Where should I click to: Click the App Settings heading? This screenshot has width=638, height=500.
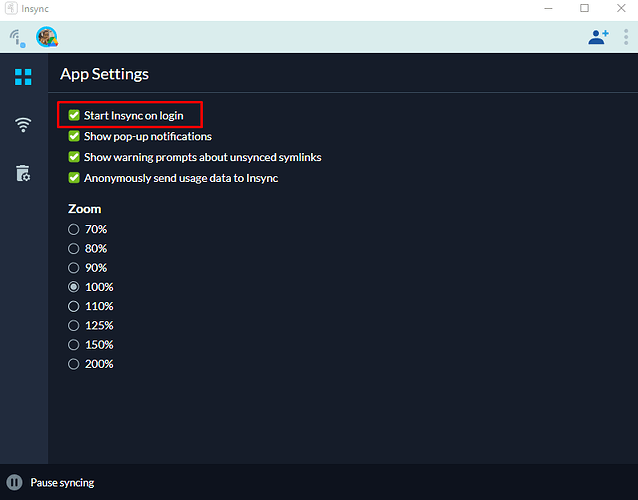click(x=105, y=74)
